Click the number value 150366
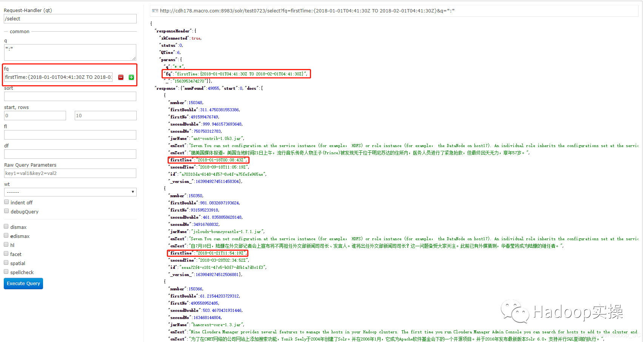 (196, 289)
